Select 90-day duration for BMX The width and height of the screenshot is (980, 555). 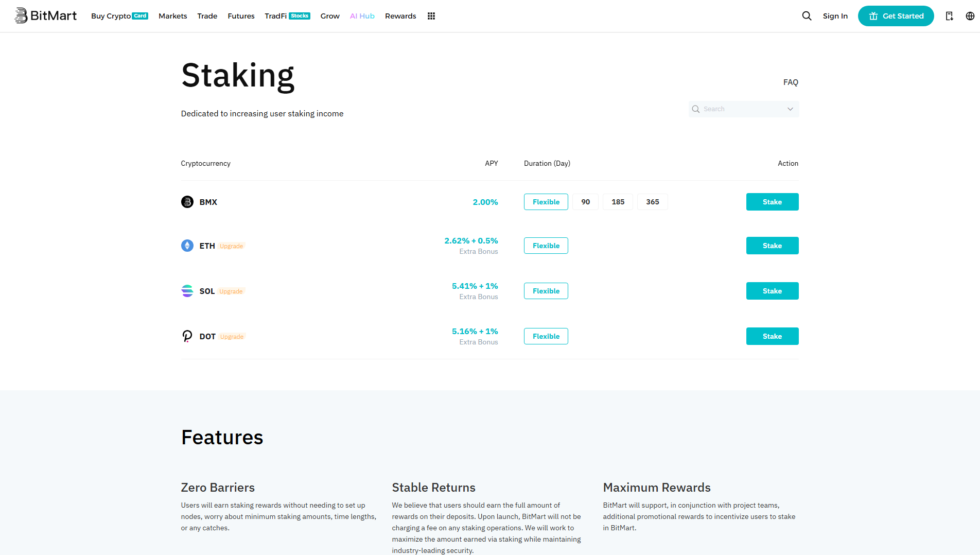point(586,202)
